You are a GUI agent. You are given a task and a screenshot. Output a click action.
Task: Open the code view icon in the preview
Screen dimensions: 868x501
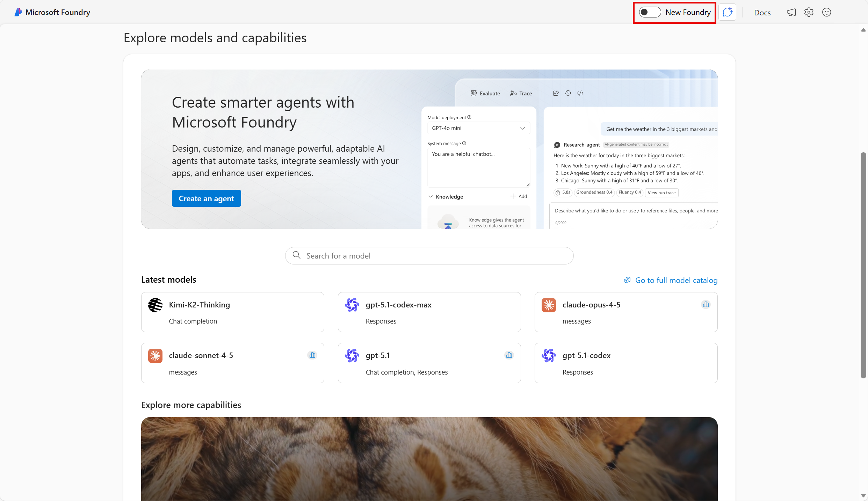[580, 93]
